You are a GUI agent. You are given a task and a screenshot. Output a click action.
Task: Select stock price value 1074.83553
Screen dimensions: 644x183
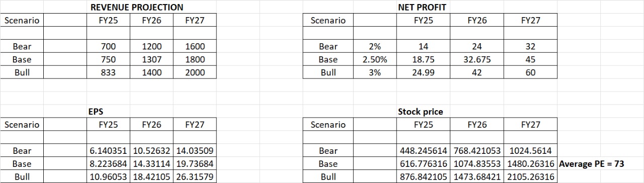(x=477, y=164)
